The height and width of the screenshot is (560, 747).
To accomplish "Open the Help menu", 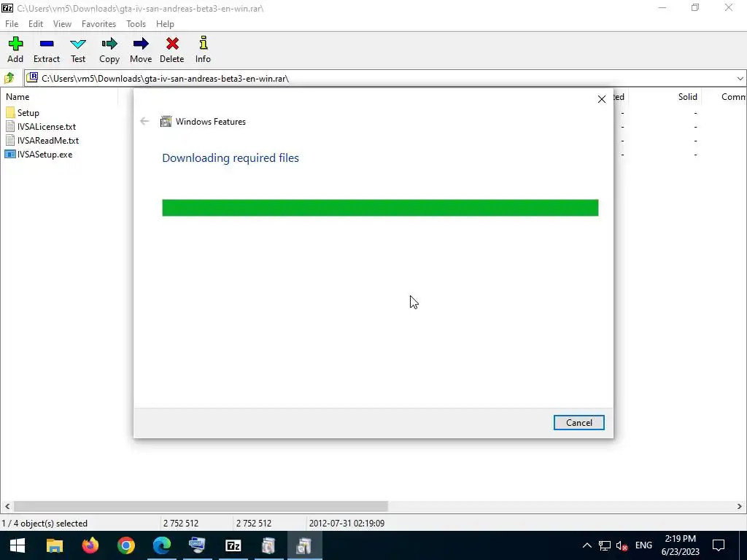I will point(165,24).
